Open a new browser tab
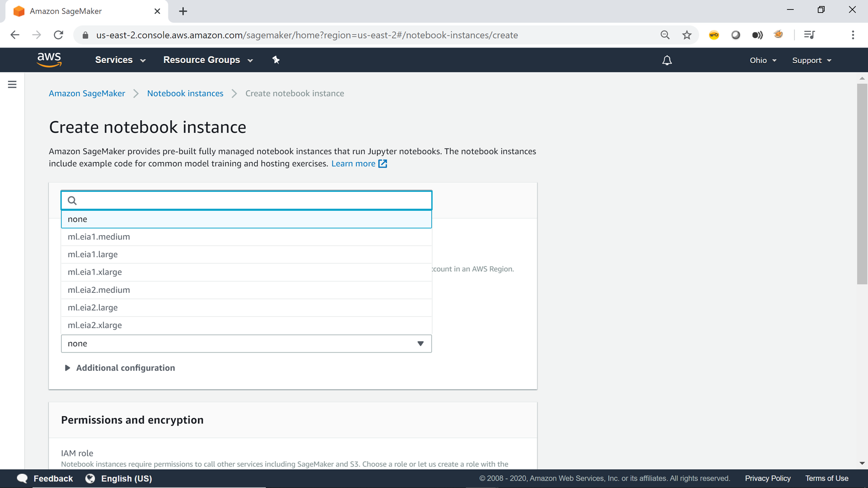 (183, 11)
